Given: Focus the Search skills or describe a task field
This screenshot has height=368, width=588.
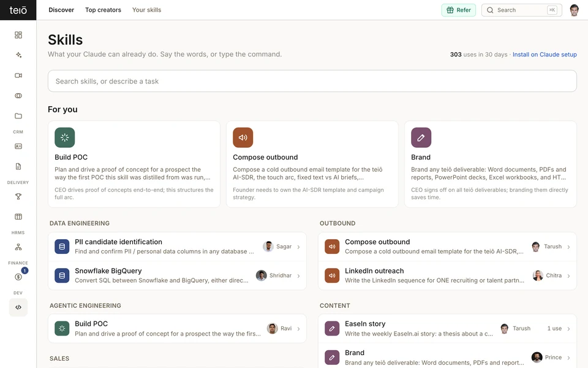Looking at the screenshot, I should [x=312, y=81].
